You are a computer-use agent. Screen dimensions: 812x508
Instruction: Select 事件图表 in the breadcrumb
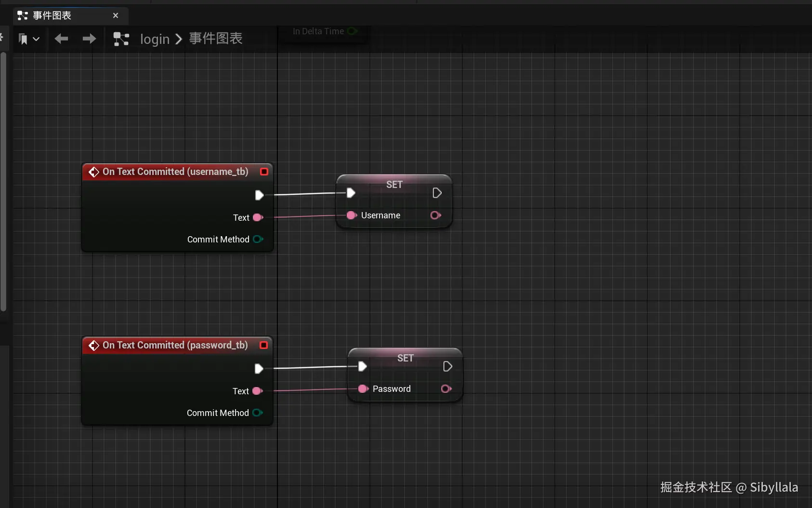coord(216,39)
